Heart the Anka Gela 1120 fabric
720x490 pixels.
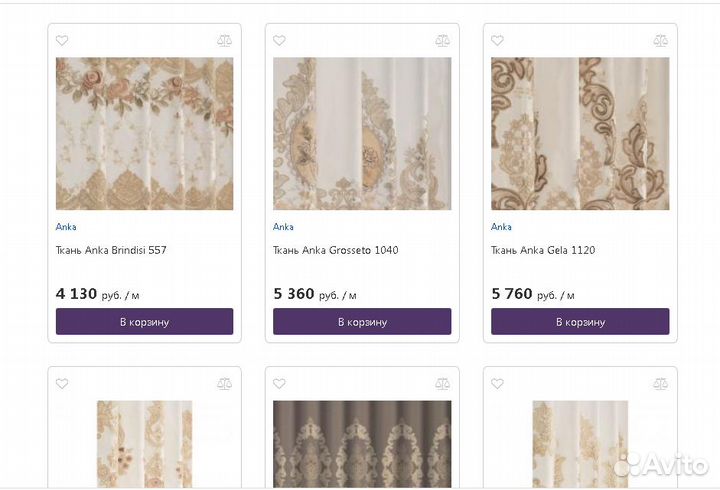(x=497, y=41)
